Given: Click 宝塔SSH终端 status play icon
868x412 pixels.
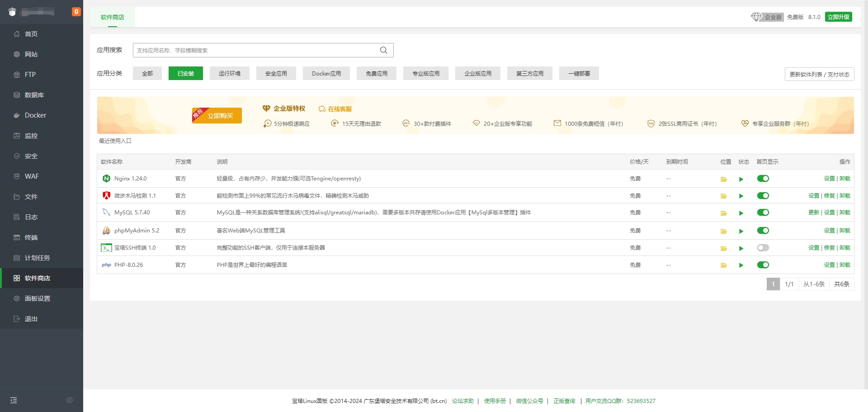Looking at the screenshot, I should click(741, 248).
